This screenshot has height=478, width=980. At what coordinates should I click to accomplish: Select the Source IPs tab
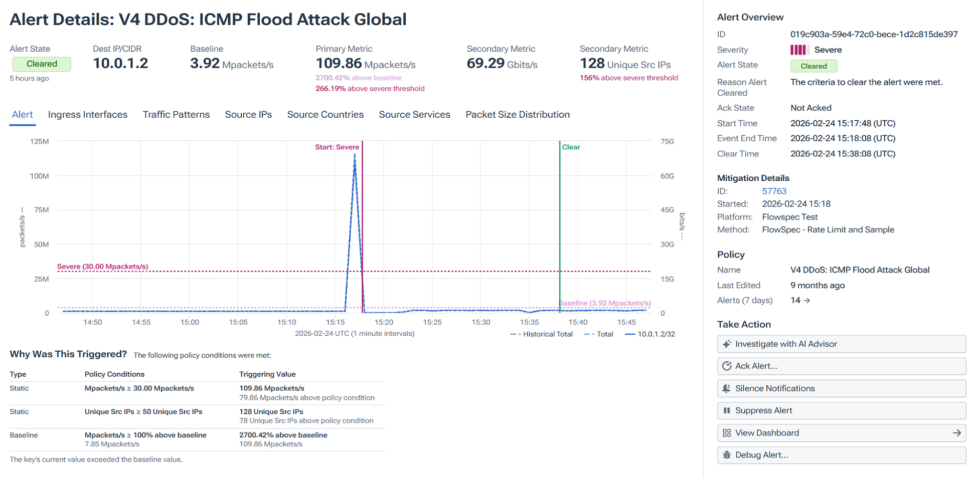(x=248, y=114)
